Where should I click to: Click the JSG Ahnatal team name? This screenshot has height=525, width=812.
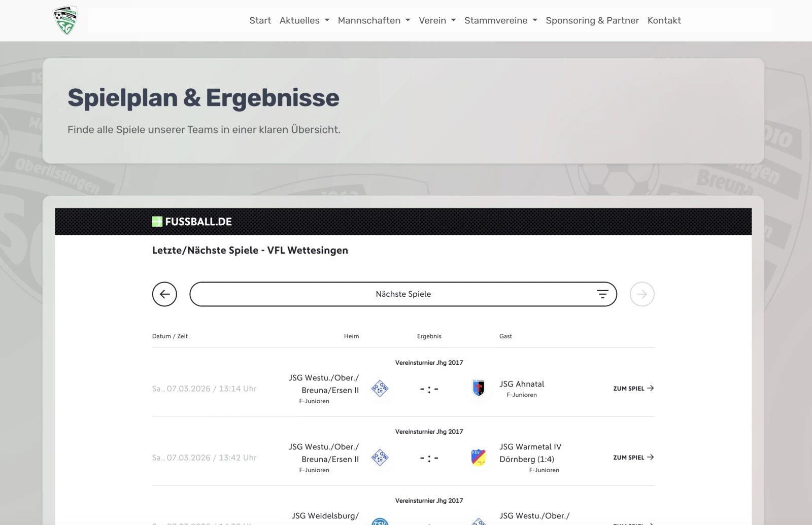[521, 384]
